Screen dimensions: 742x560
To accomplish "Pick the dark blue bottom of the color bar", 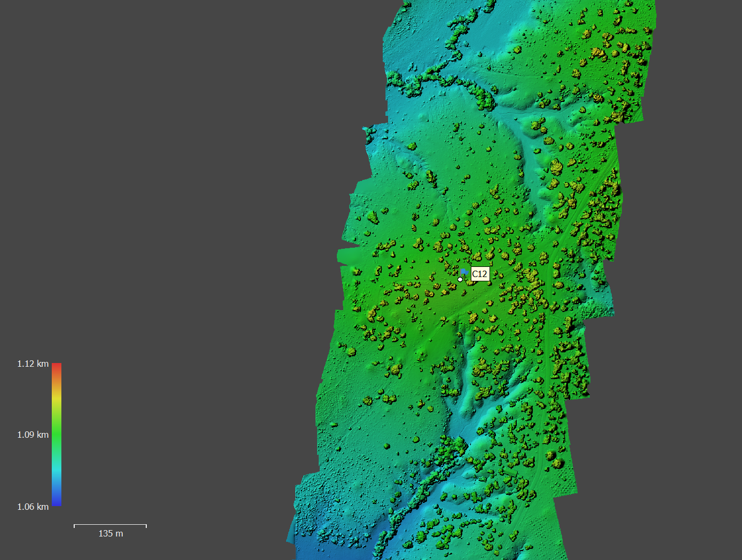I will [57, 500].
